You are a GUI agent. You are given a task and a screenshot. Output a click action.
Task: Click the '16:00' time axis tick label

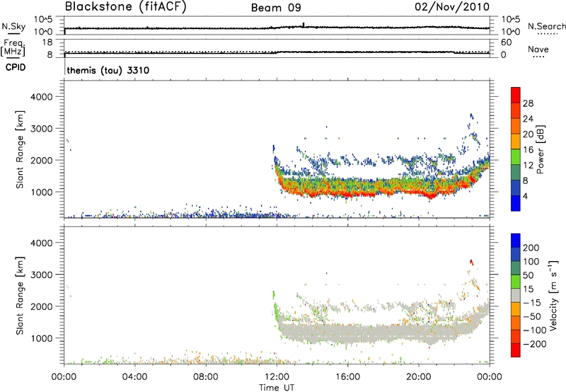(347, 377)
